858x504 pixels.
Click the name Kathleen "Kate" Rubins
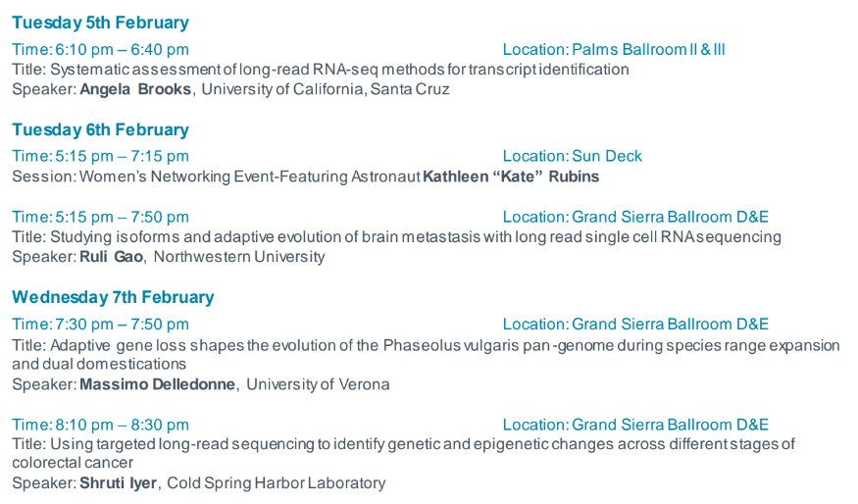[511, 176]
